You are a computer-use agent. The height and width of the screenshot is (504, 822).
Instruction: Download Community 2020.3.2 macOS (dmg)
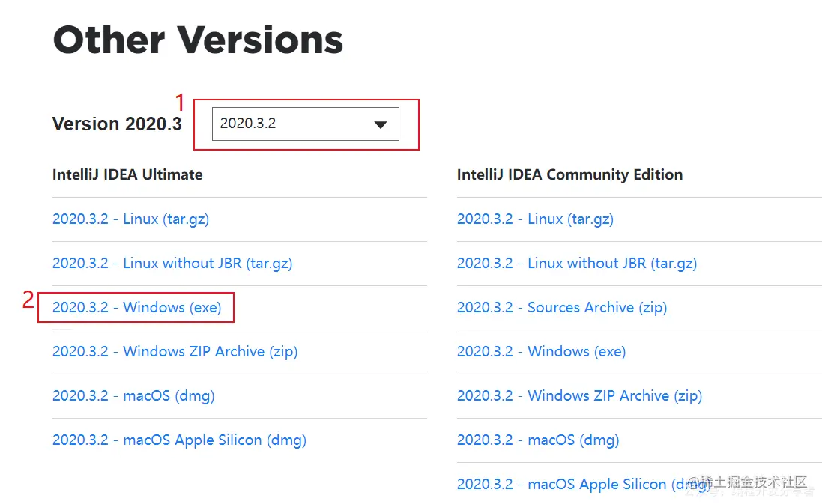coord(538,440)
